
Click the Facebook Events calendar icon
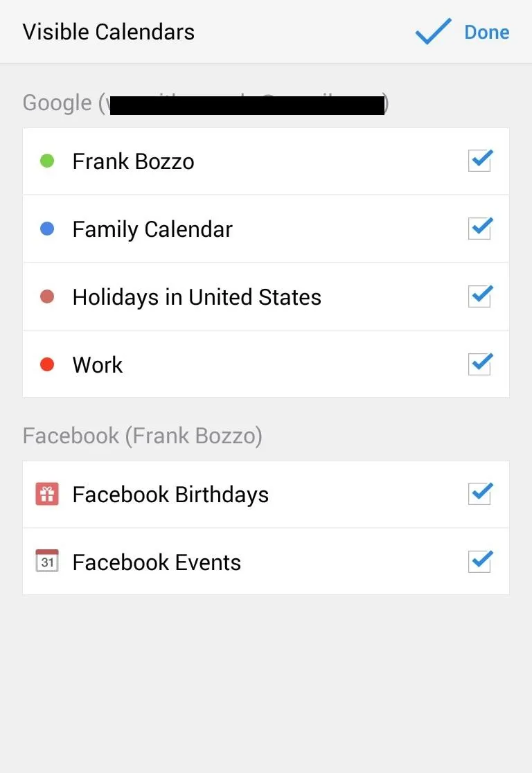point(47,561)
